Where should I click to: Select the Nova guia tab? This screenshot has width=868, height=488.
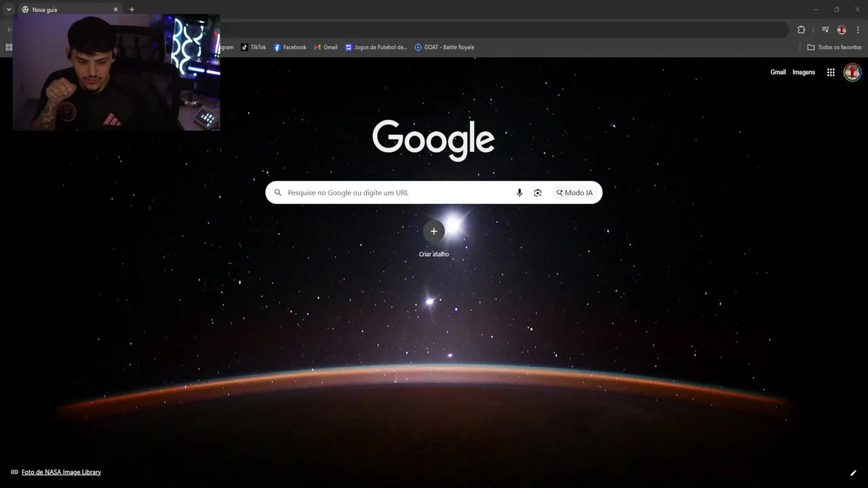pyautogui.click(x=70, y=9)
